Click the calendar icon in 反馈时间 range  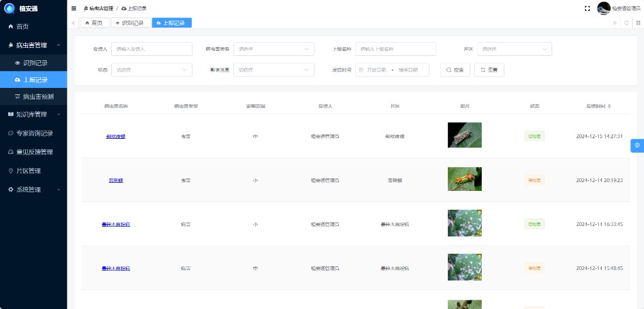(x=361, y=70)
